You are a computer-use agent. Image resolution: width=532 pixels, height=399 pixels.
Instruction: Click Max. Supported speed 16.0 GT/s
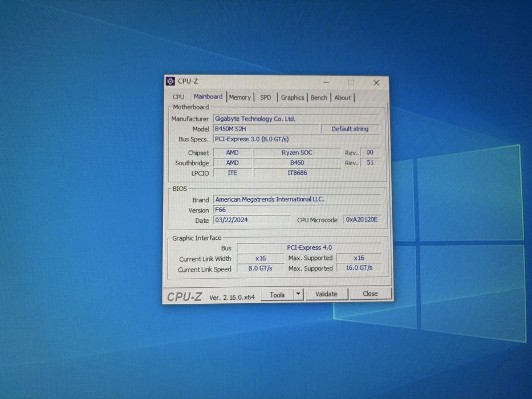pyautogui.click(x=359, y=268)
